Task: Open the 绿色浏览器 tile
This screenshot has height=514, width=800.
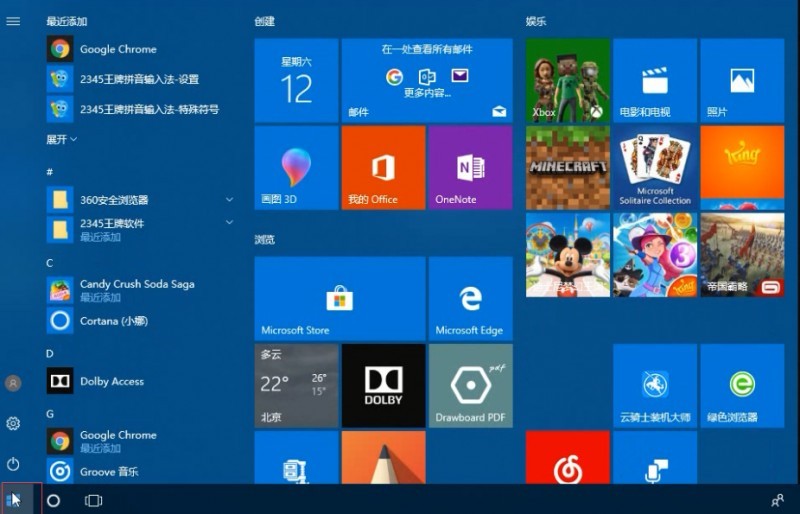Action: [x=742, y=385]
